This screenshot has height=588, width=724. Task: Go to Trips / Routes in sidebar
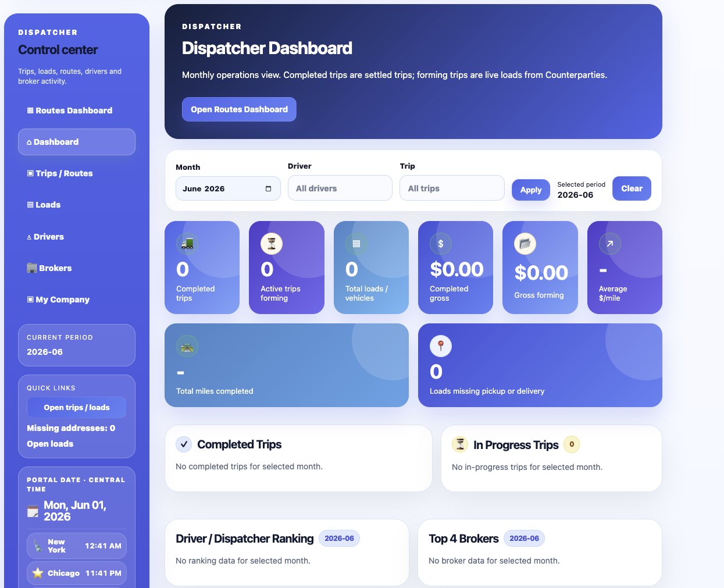pyautogui.click(x=77, y=173)
